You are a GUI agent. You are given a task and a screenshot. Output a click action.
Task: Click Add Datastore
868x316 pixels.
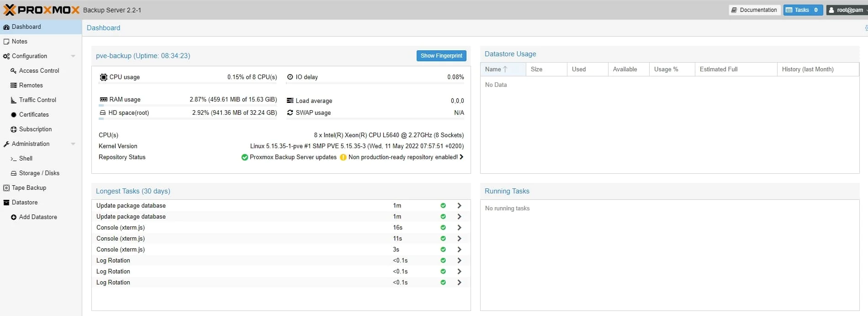click(x=41, y=217)
